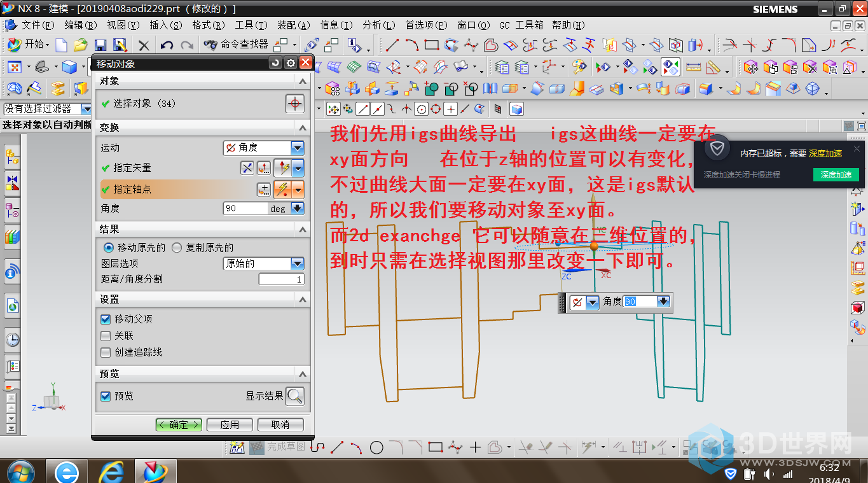Click the 确定 button
This screenshot has width=868, height=483.
point(179,424)
